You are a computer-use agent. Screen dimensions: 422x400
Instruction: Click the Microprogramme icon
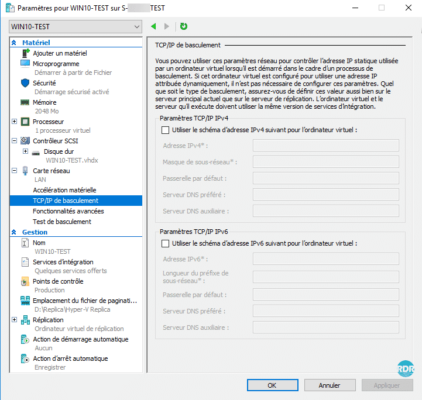[x=25, y=63]
